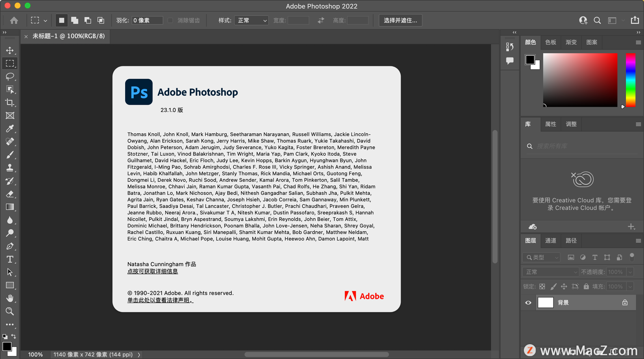Switch to the 色板 tab
The image size is (644, 359).
(550, 42)
